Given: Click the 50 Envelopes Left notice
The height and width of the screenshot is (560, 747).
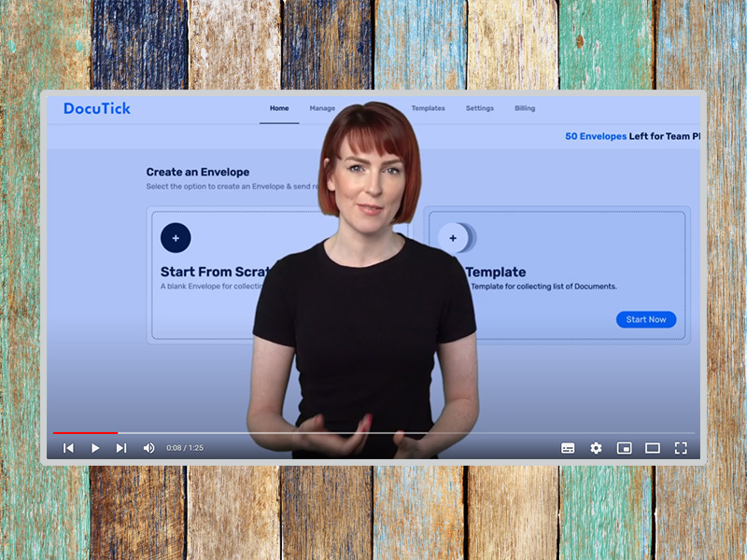Looking at the screenshot, I should [631, 136].
